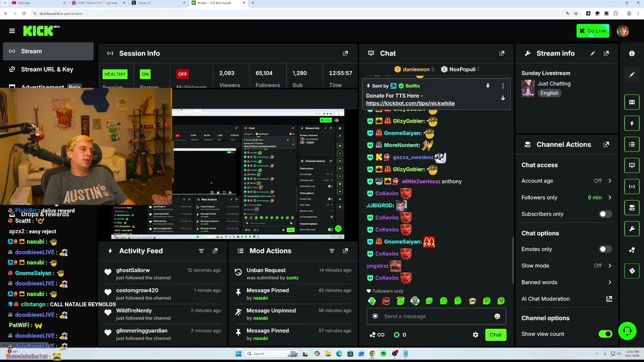Open the pinned message options menu
The width and height of the screenshot is (644, 362).
[x=503, y=86]
